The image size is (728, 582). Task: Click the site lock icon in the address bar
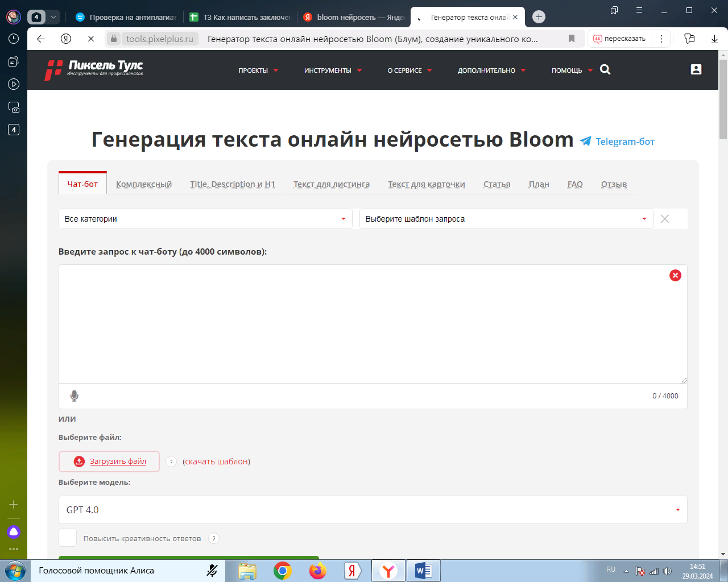(114, 39)
